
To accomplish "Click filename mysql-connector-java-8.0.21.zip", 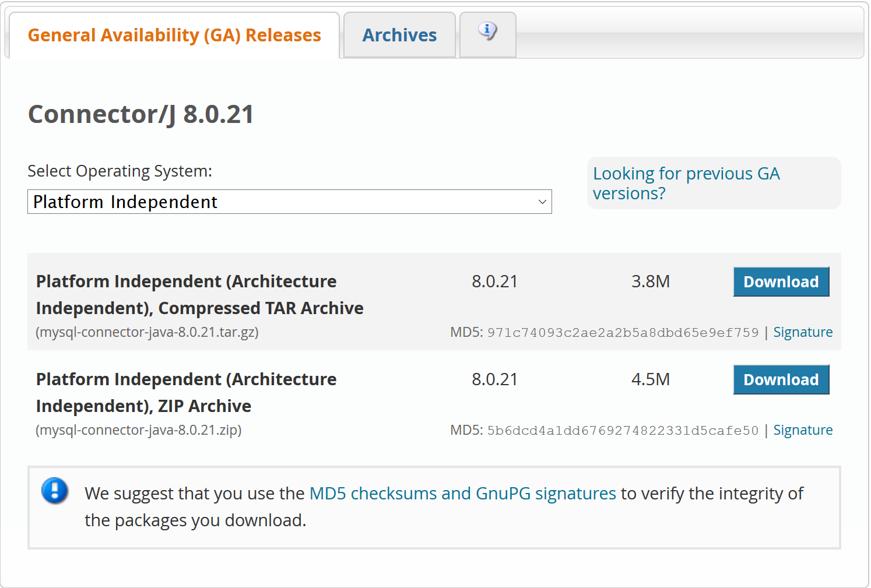I will coord(139,430).
